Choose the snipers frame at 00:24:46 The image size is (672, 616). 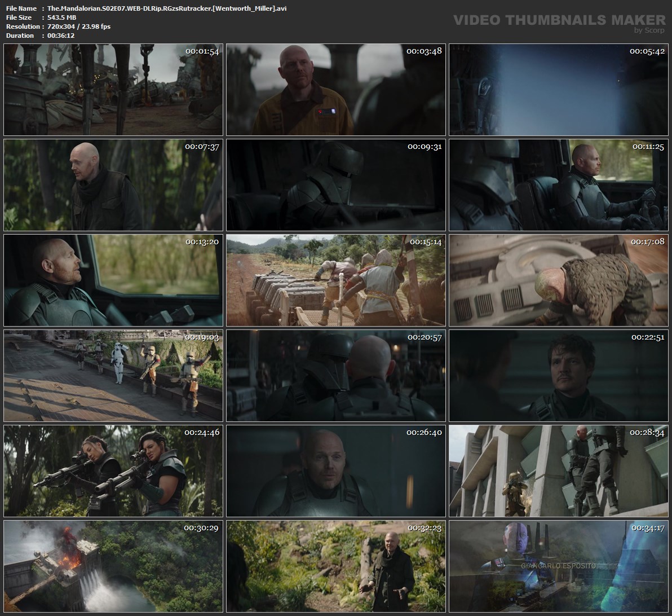(x=113, y=471)
